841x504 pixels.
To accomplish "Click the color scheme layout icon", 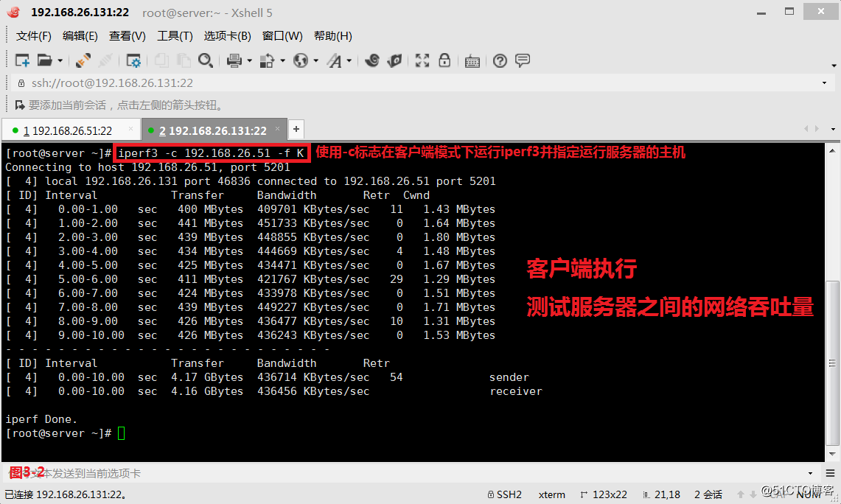I will point(267,60).
